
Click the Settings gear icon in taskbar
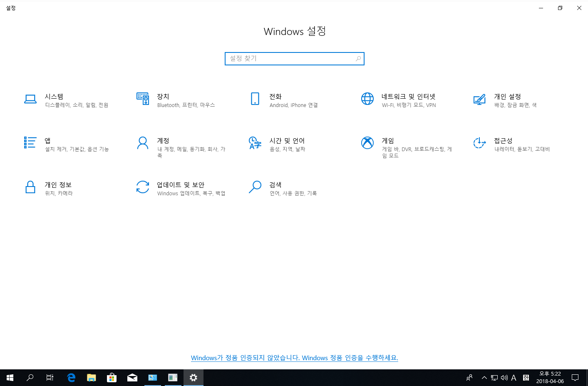(194, 378)
